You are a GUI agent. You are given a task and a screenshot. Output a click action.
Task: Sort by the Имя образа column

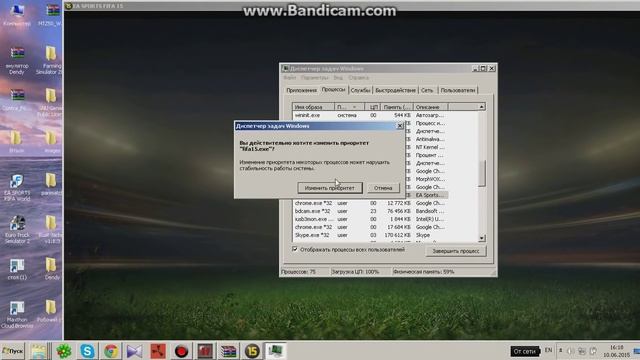[313, 107]
